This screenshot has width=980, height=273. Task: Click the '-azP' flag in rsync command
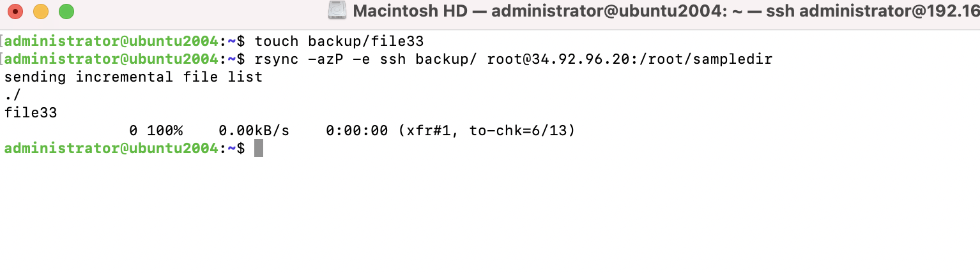pos(325,59)
